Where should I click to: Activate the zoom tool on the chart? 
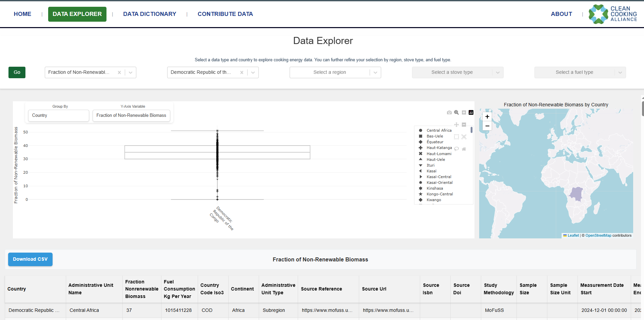pyautogui.click(x=456, y=112)
